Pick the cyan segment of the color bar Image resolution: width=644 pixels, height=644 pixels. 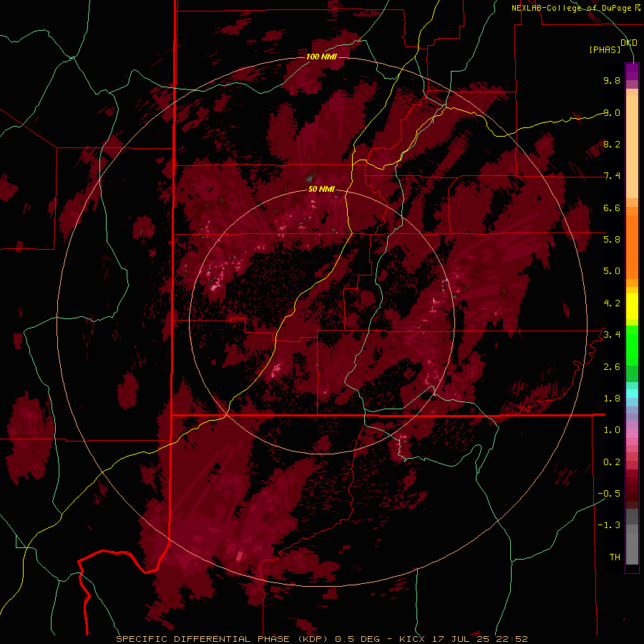(x=632, y=393)
